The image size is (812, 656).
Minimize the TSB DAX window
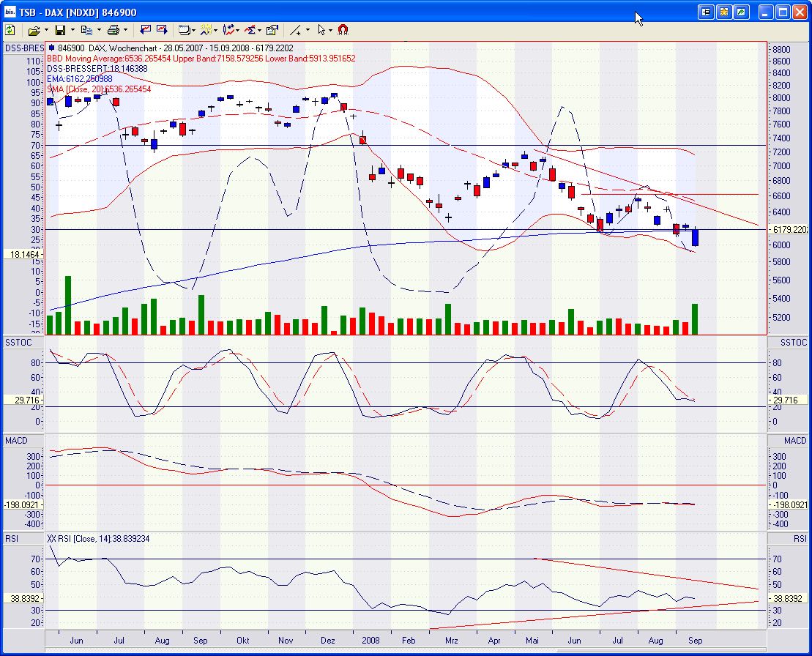[x=766, y=12]
